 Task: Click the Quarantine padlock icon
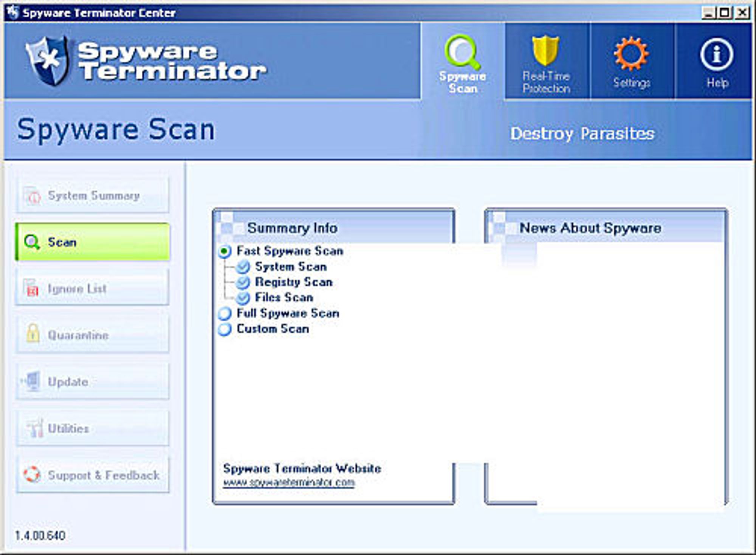[33, 333]
